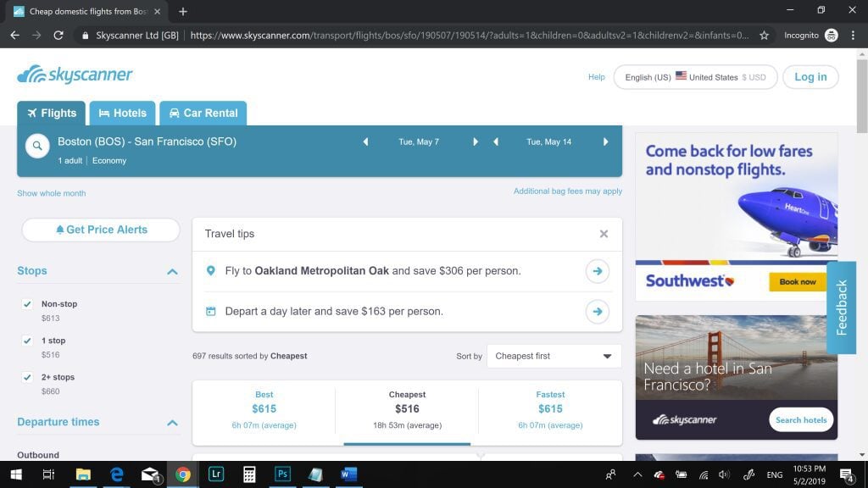Open Windows Start menu

click(16, 474)
